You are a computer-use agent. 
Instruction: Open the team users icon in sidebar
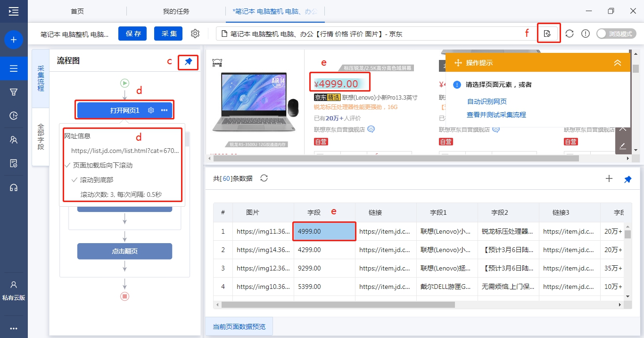click(x=14, y=140)
